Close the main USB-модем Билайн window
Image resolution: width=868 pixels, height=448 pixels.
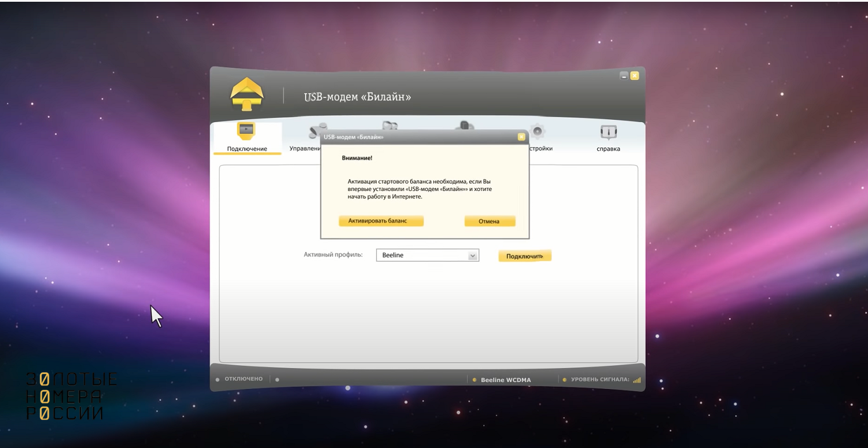pyautogui.click(x=635, y=76)
